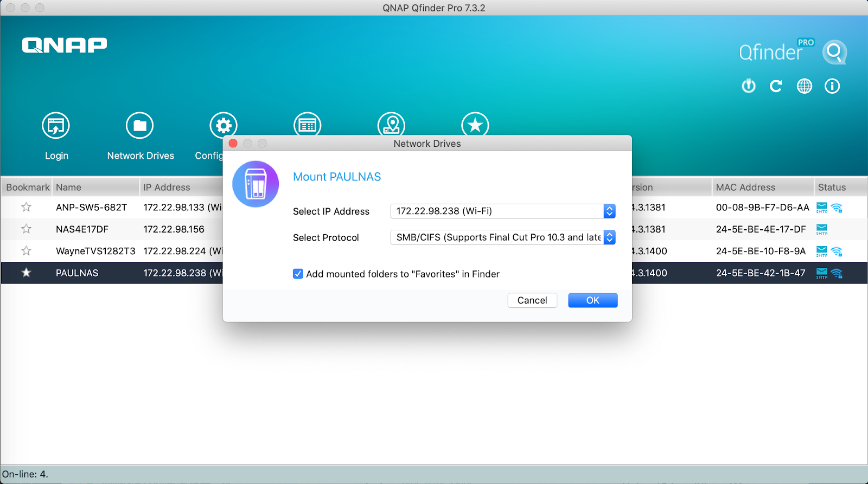Select the NAS4E17DF device name
This screenshot has height=484, width=868.
82,229
